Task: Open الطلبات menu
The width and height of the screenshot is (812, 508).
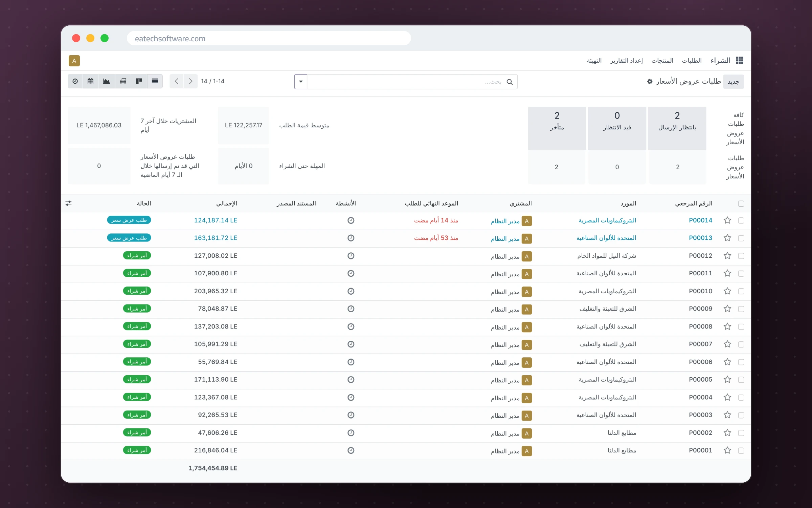Action: click(692, 61)
